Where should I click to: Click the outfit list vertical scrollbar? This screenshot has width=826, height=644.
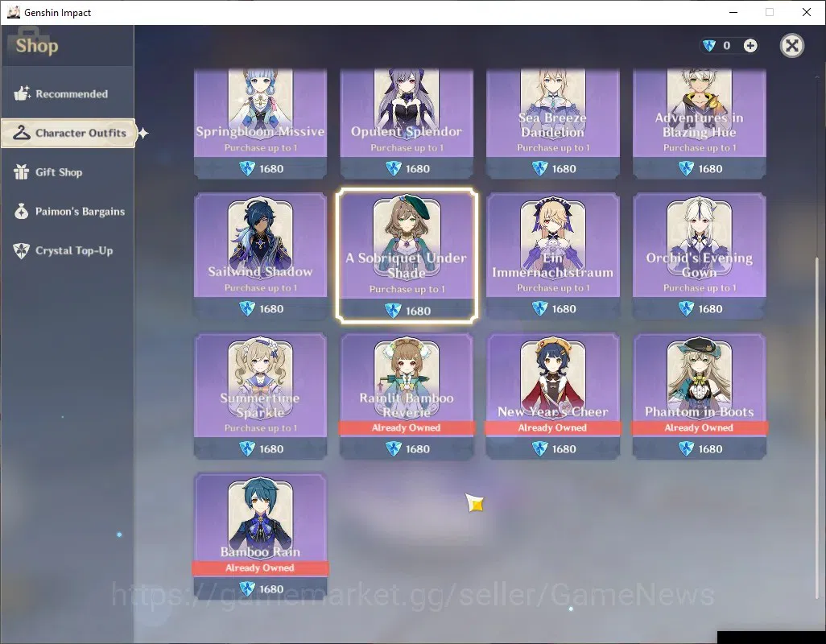click(817, 427)
